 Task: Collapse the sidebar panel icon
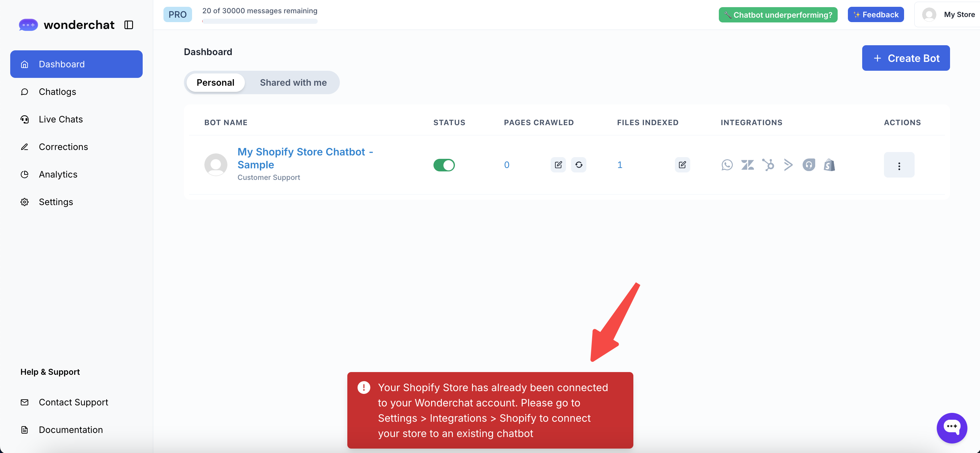pyautogui.click(x=129, y=25)
